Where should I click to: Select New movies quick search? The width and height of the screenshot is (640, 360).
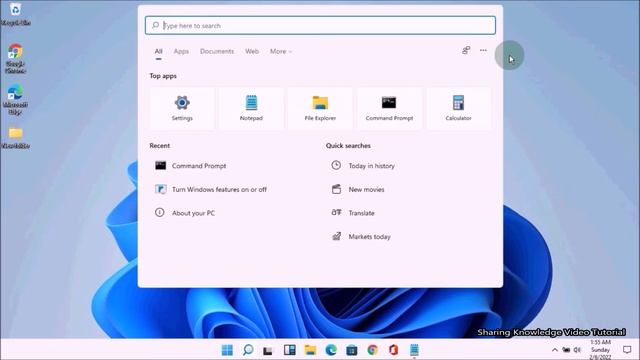pos(358,189)
